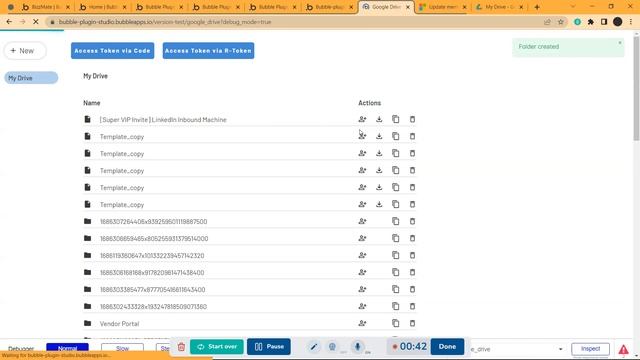Pause the screen recording
This screenshot has height=360, width=640.
269,347
